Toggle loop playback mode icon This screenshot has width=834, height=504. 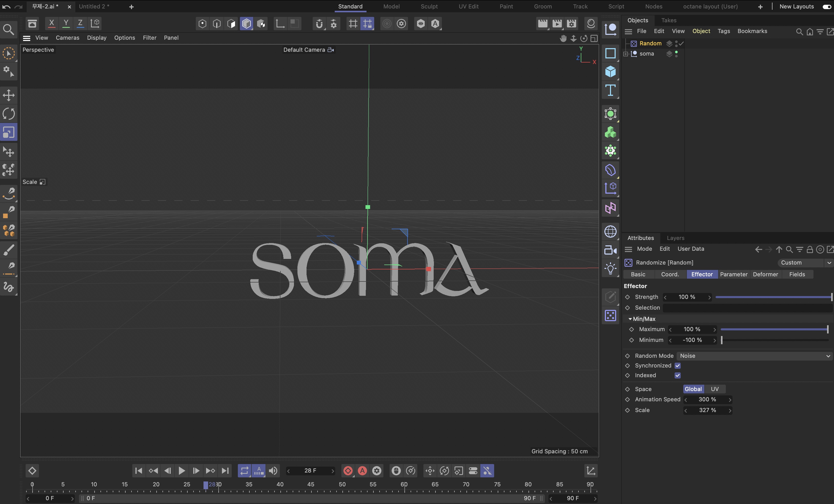coord(244,470)
